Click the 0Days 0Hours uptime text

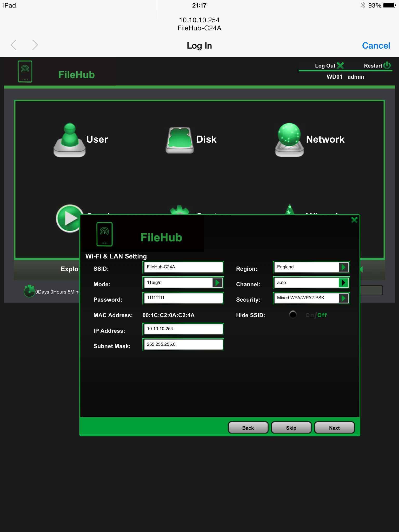tap(57, 292)
